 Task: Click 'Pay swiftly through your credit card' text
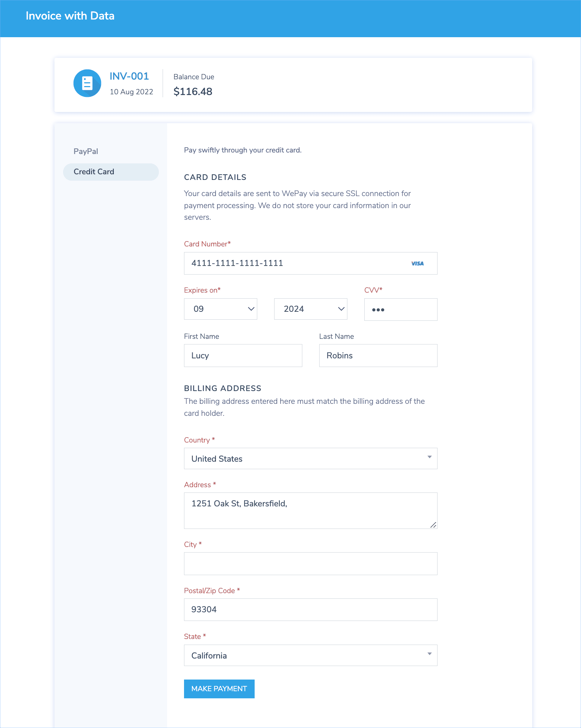(243, 150)
